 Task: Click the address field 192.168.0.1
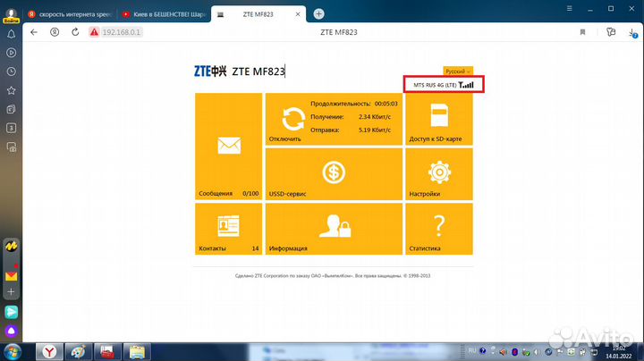(x=121, y=32)
